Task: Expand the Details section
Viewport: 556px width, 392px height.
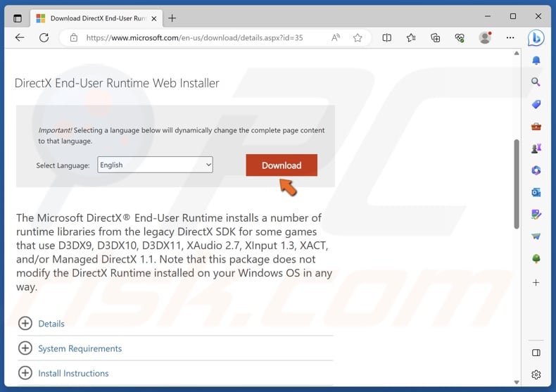Action: tap(25, 323)
